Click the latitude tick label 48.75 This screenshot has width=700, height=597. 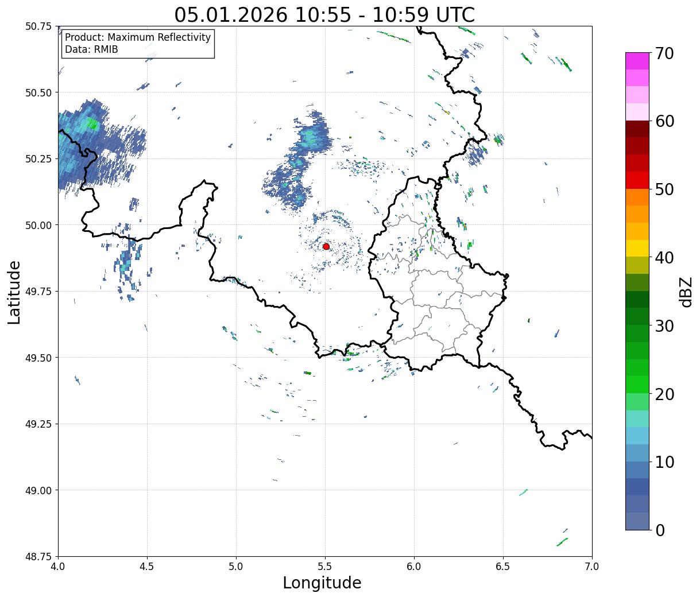tap(38, 556)
